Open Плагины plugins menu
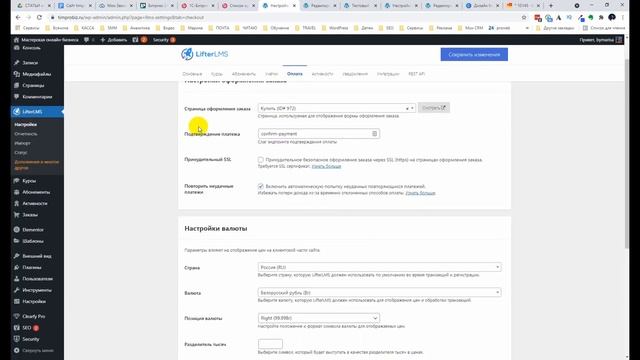Viewport: 640px width, 360px height. pyautogui.click(x=32, y=268)
